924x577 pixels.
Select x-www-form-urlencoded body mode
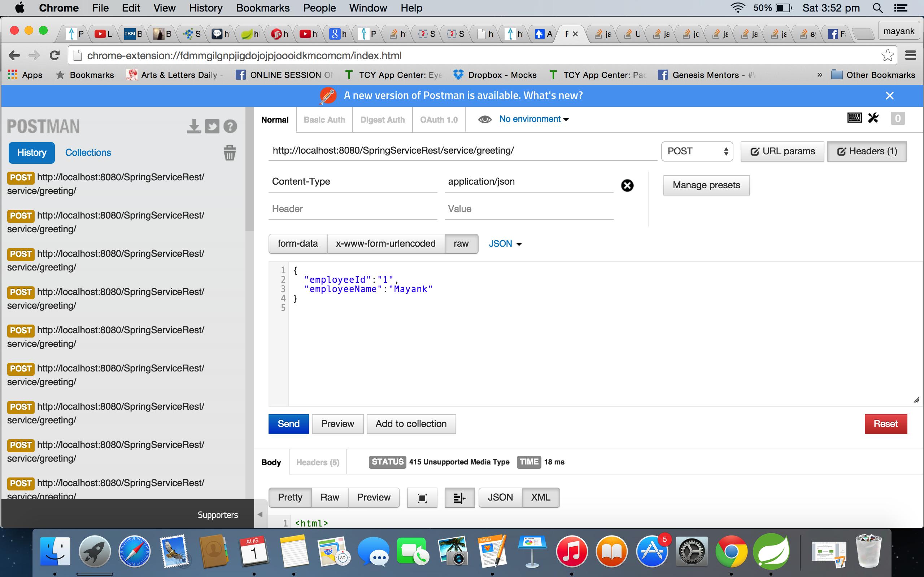click(x=385, y=243)
